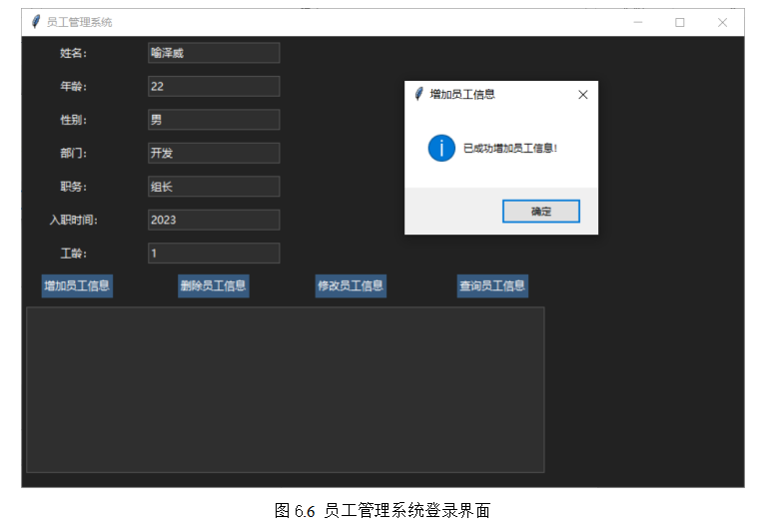This screenshot has width=777, height=532.
Task: Click the 工龄 input field
Action: [214, 254]
